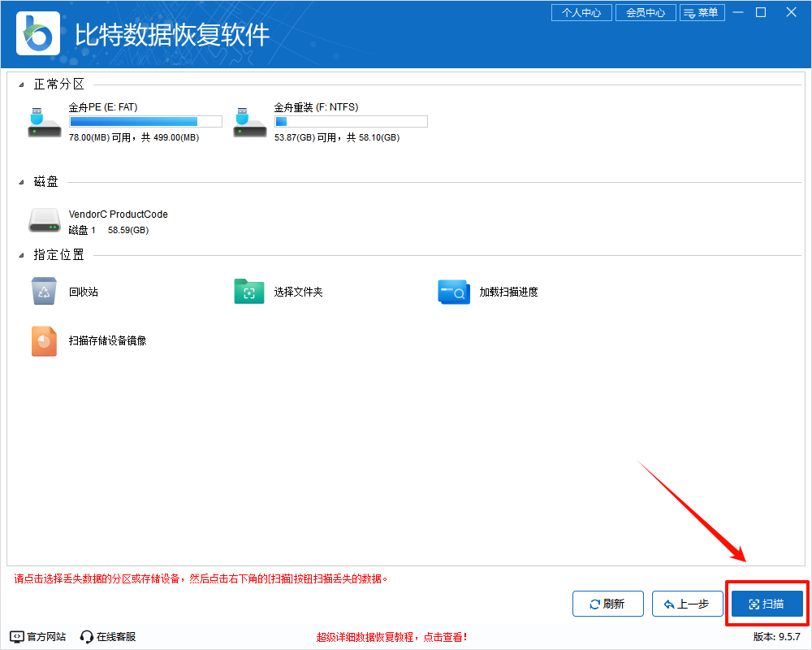The height and width of the screenshot is (650, 812).
Task: Open the 超级详细数据恢复教程 tutorial link
Action: point(394,637)
